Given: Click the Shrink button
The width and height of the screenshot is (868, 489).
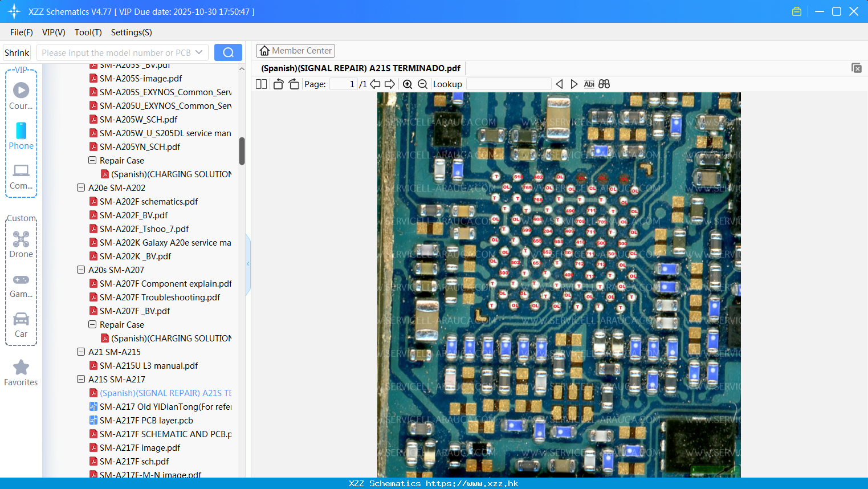Looking at the screenshot, I should tap(17, 52).
